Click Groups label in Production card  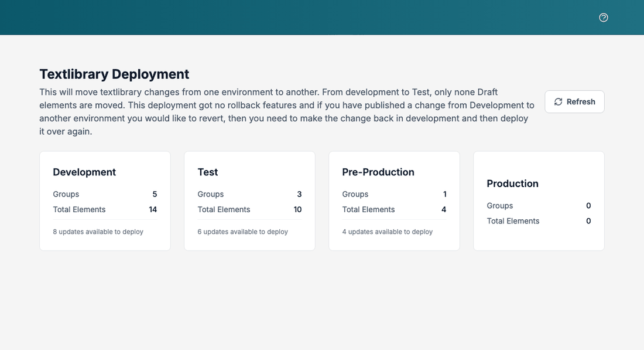click(x=500, y=206)
